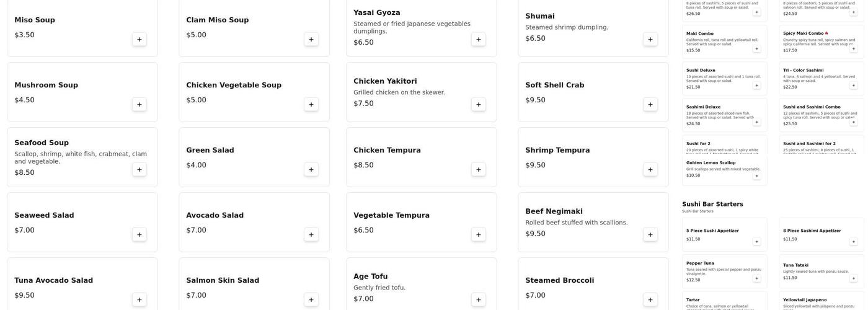Screen dimensions: 868x310
Task: Add Golden Lemon Scallop in side menu
Action: point(756,176)
